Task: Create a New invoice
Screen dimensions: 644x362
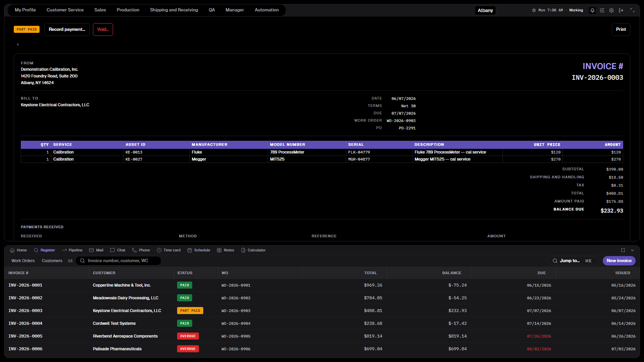Action: click(x=619, y=261)
